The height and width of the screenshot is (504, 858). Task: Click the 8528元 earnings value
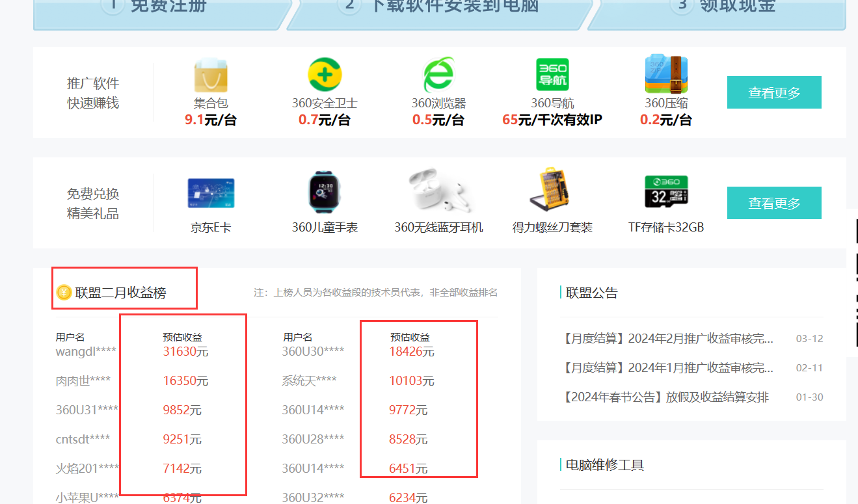click(x=409, y=439)
